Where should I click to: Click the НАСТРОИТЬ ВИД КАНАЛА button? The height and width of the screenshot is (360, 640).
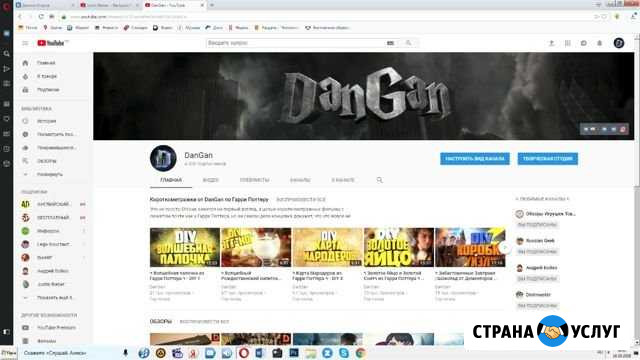click(x=475, y=159)
